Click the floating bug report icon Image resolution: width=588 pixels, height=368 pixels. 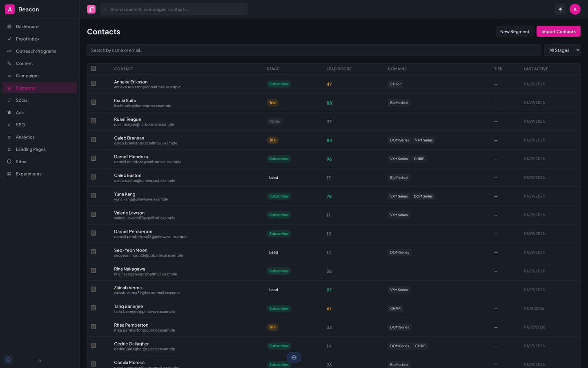294,358
